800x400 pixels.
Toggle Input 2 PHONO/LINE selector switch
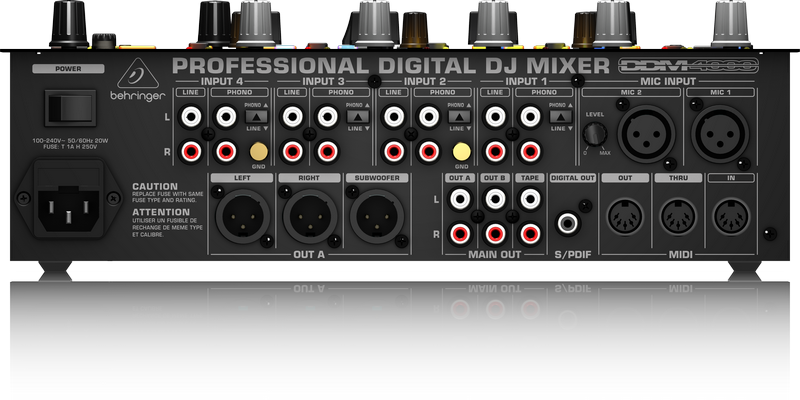[x=459, y=116]
